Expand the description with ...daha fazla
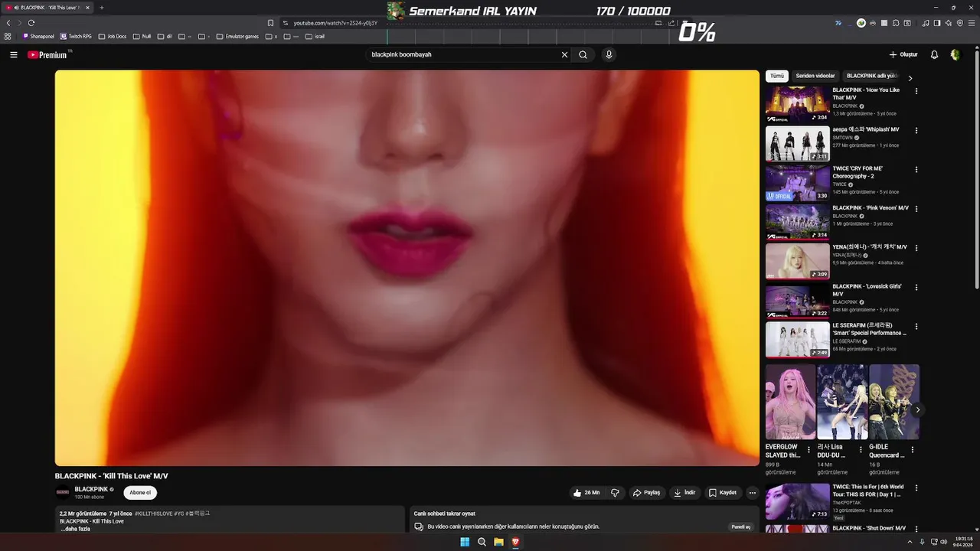The height and width of the screenshot is (551, 980). (x=75, y=529)
